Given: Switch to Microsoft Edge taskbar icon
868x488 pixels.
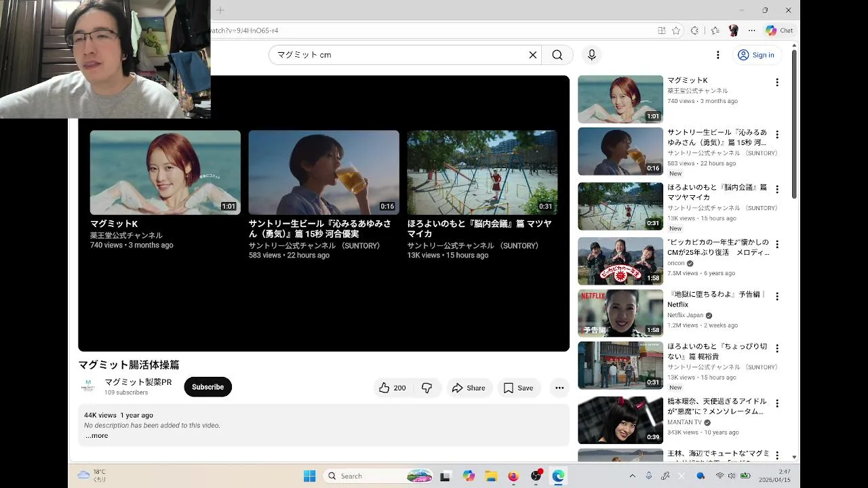Looking at the screenshot, I should 558,476.
